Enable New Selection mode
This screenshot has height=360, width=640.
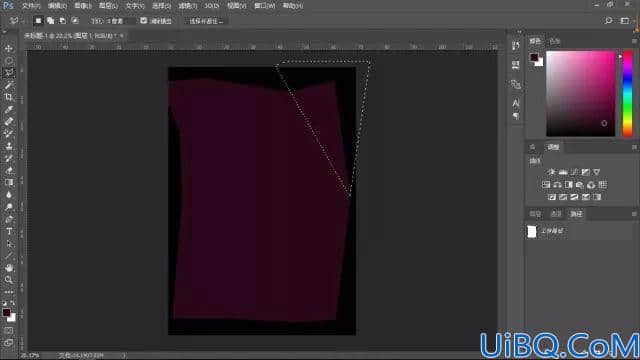click(x=38, y=20)
